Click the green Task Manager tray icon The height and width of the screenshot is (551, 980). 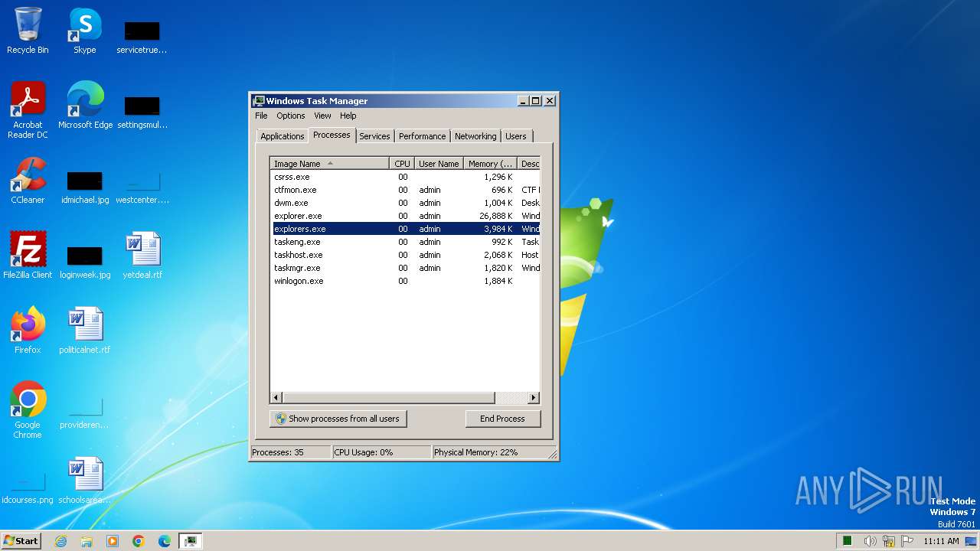click(x=848, y=541)
